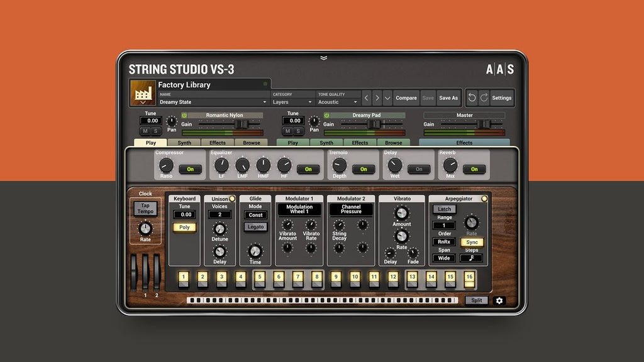This screenshot has height=362, width=644.
Task: Open Modulation Wheel 1 source selector
Action: pyautogui.click(x=299, y=209)
